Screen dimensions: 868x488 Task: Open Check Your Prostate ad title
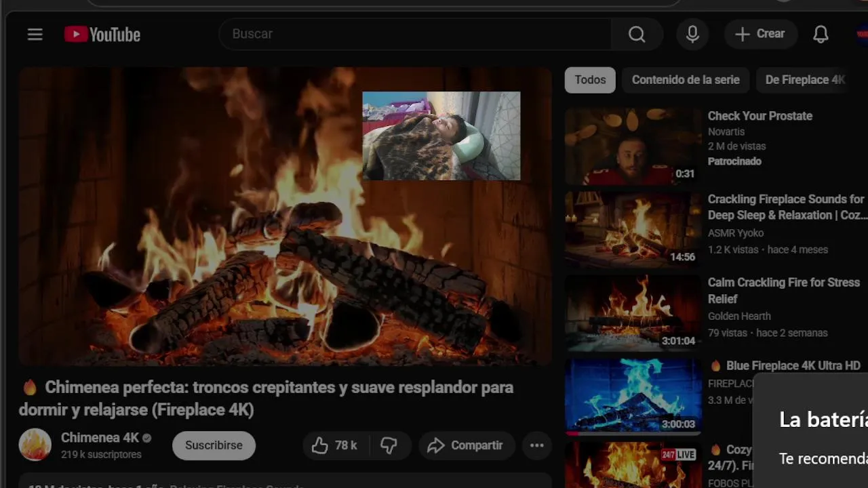(x=759, y=116)
